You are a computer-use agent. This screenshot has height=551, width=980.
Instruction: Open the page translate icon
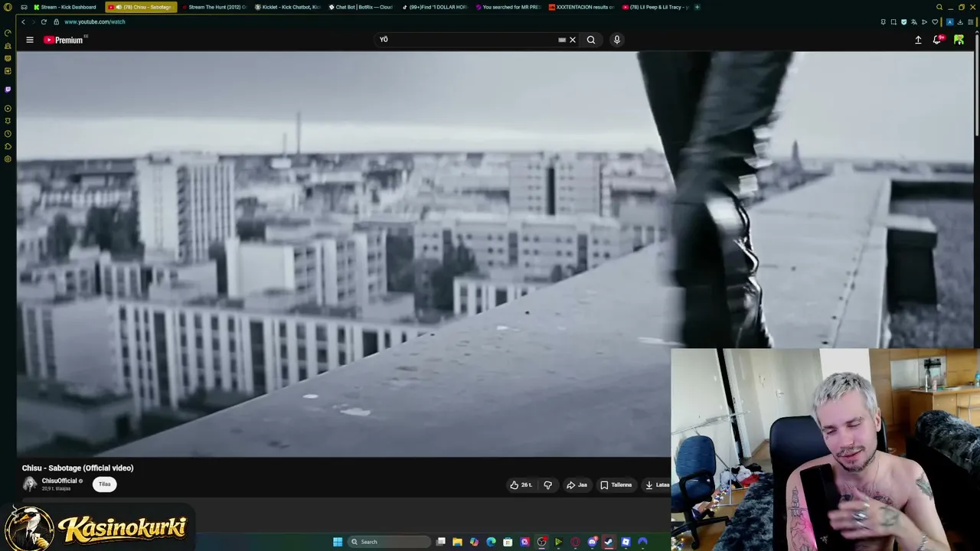coord(914,21)
